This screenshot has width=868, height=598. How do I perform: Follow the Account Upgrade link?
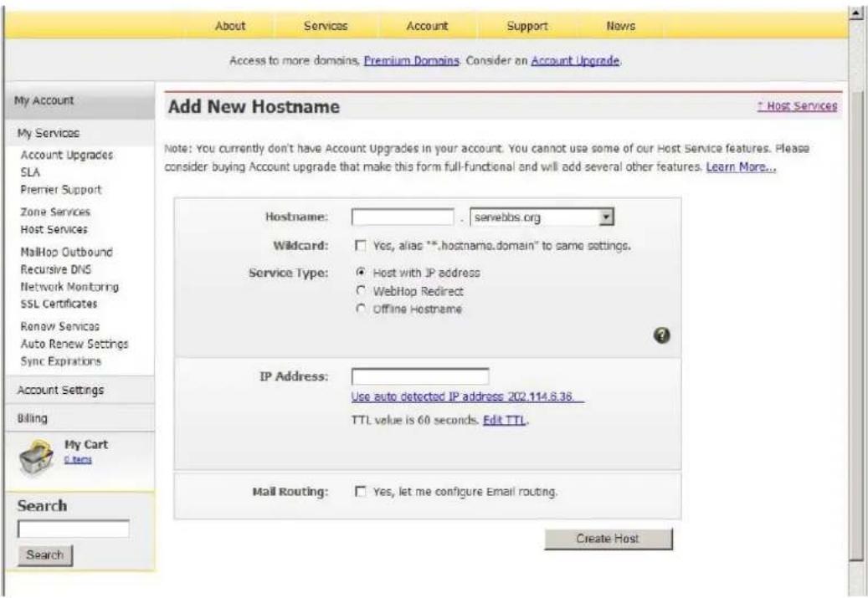click(575, 61)
